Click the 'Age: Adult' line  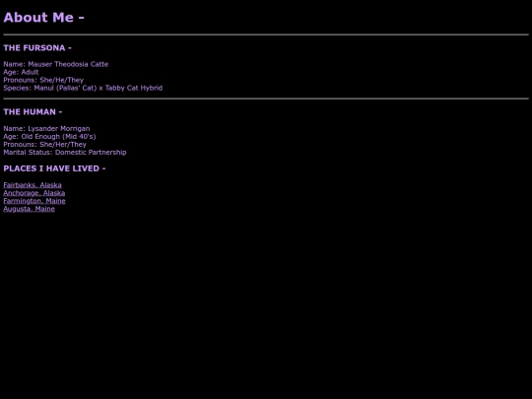click(x=21, y=72)
